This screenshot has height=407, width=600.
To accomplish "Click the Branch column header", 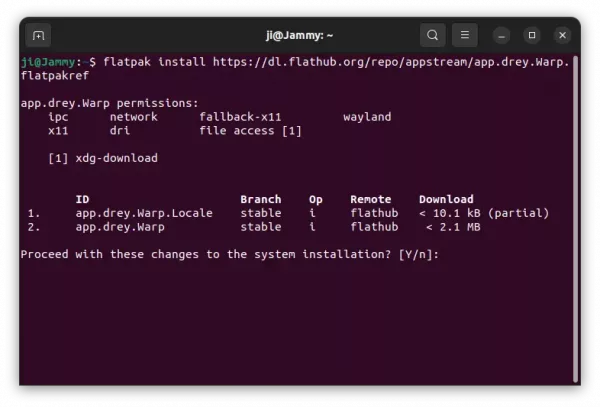I will pyautogui.click(x=261, y=199).
